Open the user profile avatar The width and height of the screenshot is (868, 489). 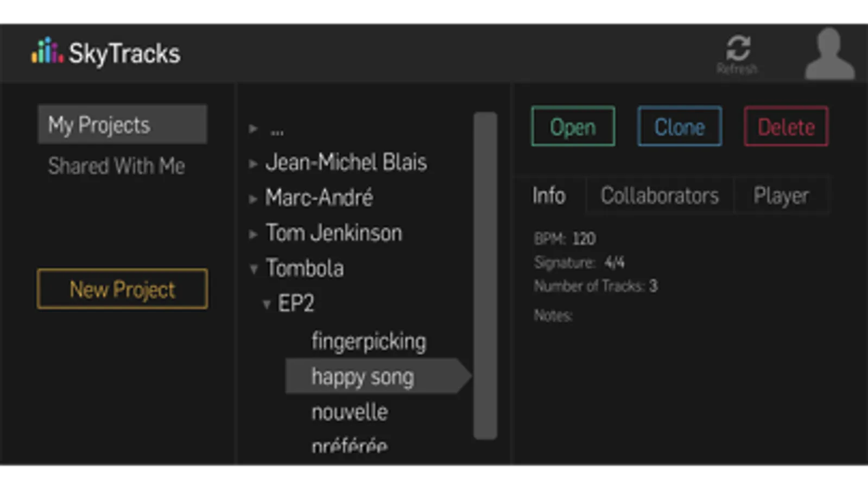click(829, 54)
